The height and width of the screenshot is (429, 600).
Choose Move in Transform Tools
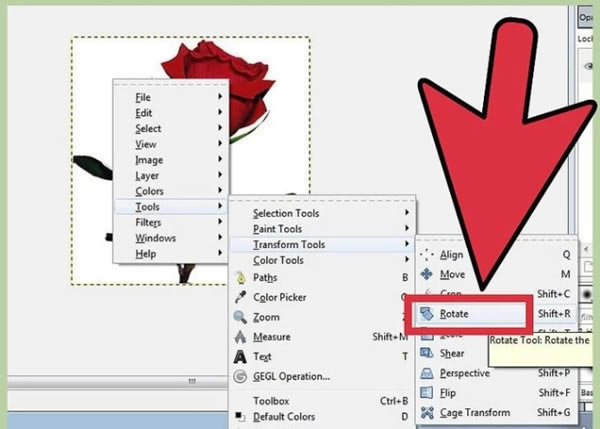496,274
